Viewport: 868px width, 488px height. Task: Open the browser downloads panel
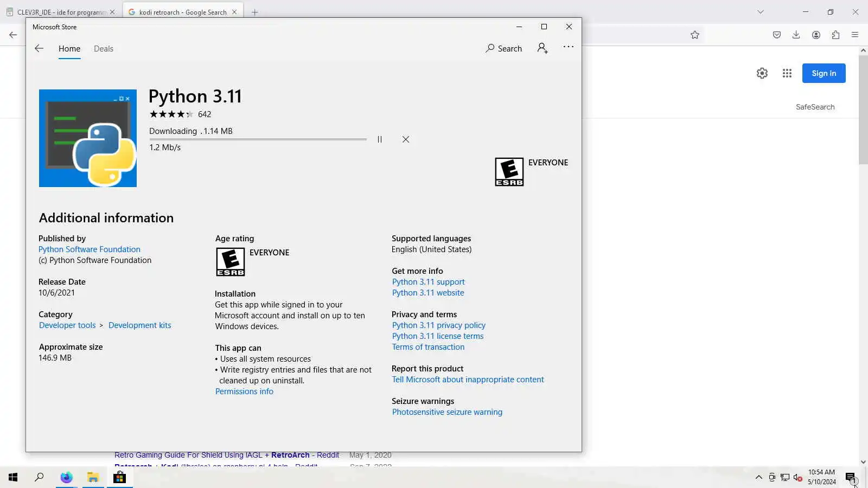coord(796,35)
